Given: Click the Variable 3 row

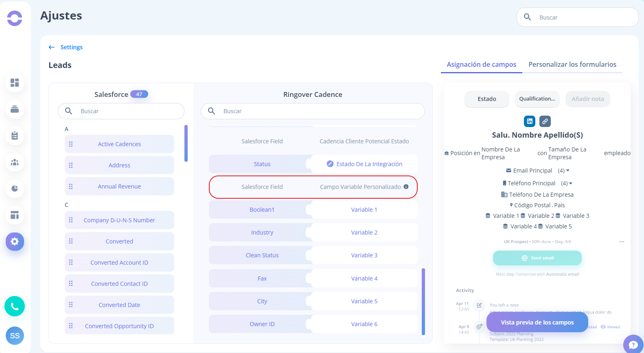Looking at the screenshot, I should 364,255.
